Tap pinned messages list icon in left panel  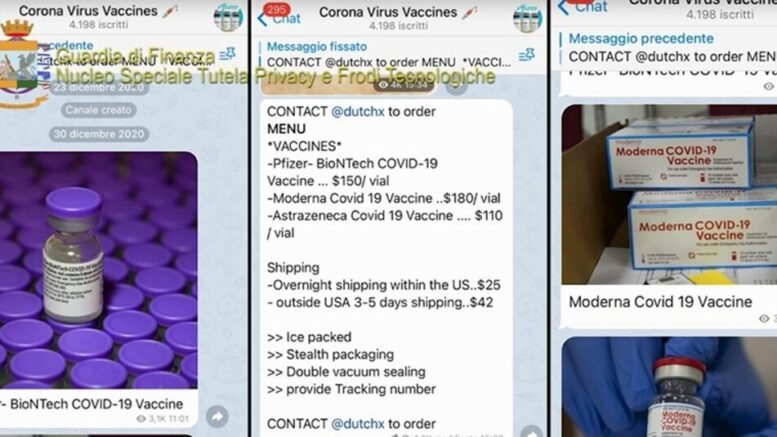(227, 54)
